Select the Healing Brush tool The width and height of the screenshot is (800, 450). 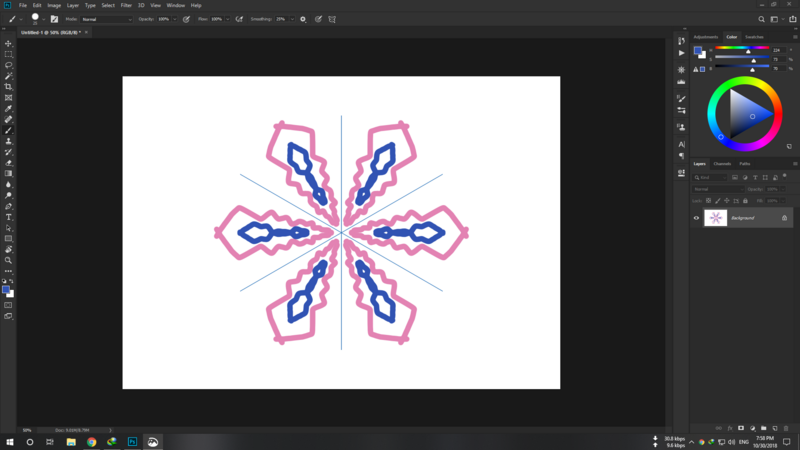pyautogui.click(x=8, y=119)
